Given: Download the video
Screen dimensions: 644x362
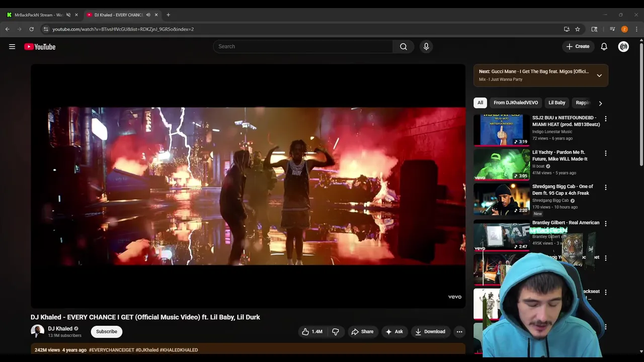Looking at the screenshot, I should point(430,332).
